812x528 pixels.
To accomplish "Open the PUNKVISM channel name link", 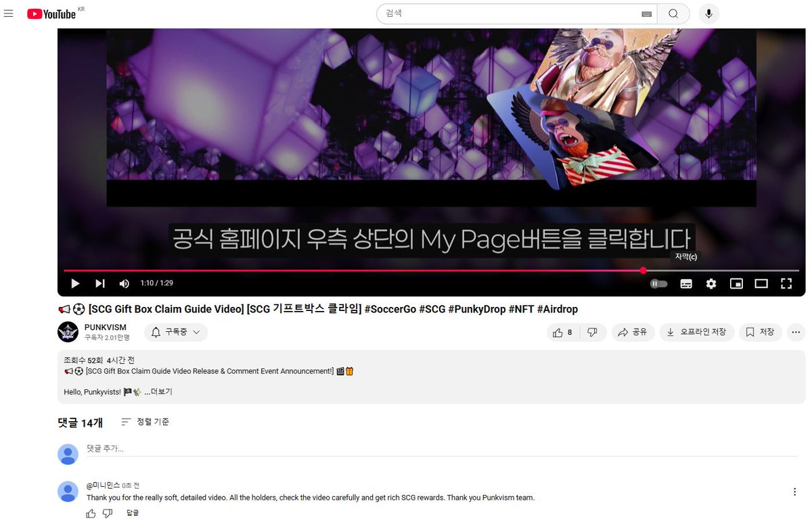I will point(105,327).
